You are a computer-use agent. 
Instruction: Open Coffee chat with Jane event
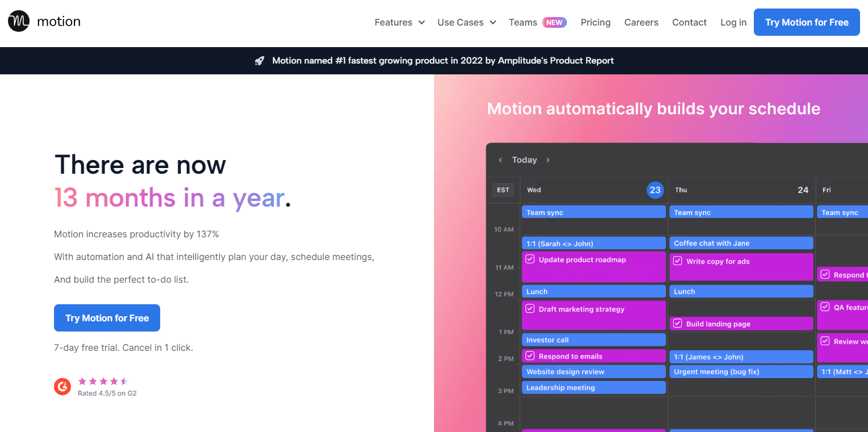coord(741,243)
